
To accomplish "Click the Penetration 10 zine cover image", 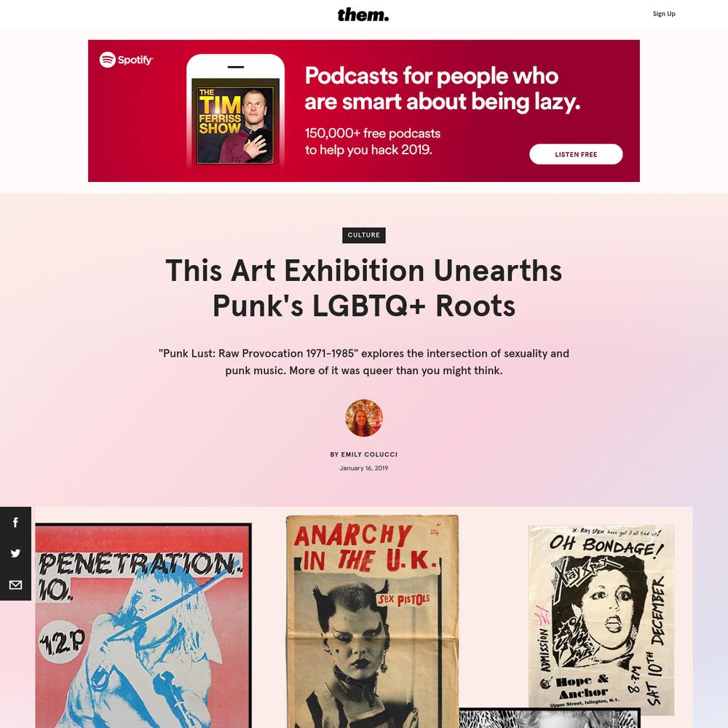I will pyautogui.click(x=143, y=625).
